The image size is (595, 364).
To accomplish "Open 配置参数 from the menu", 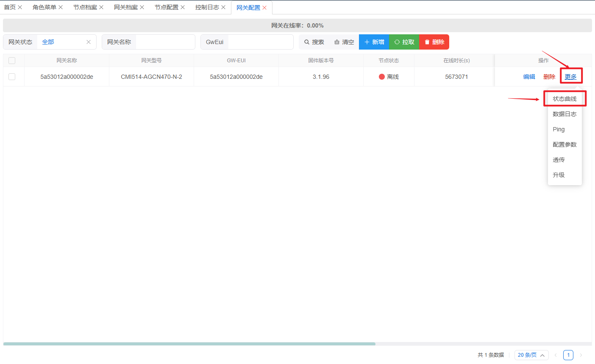I will [x=565, y=144].
